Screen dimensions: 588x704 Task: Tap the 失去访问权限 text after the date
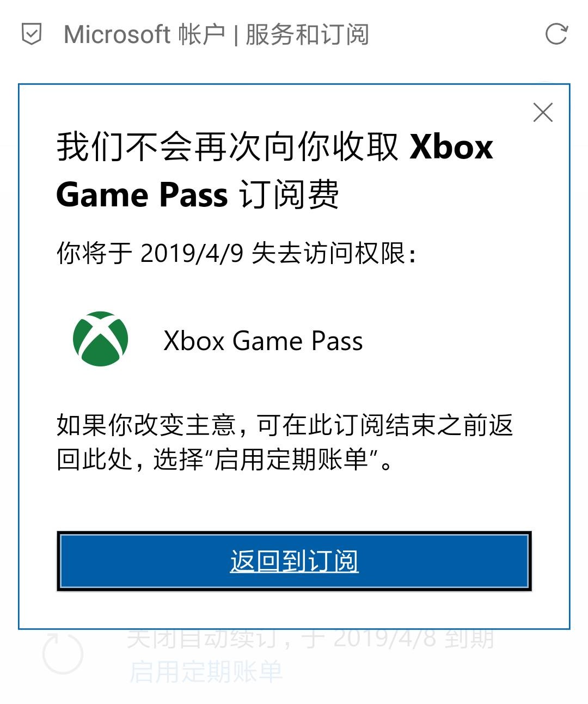[x=328, y=253]
